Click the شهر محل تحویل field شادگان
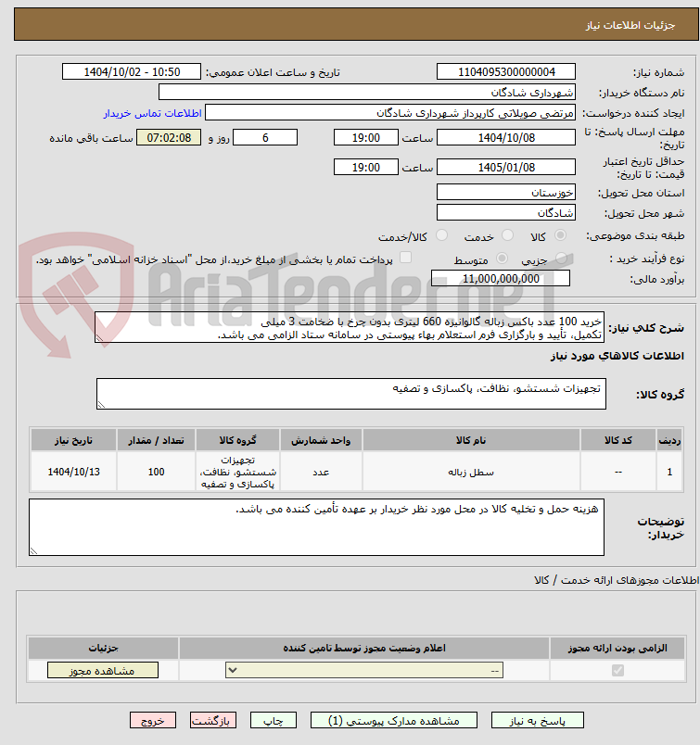700x745 pixels. pyautogui.click(x=506, y=213)
